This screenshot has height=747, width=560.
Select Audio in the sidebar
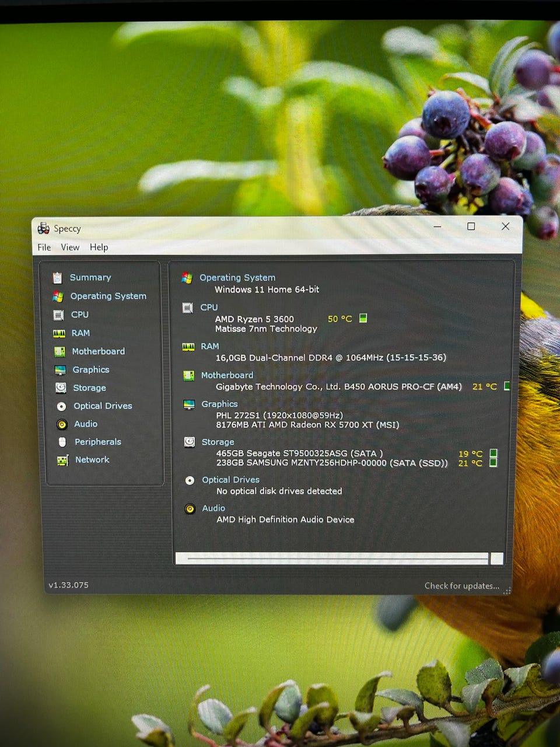[x=86, y=424]
